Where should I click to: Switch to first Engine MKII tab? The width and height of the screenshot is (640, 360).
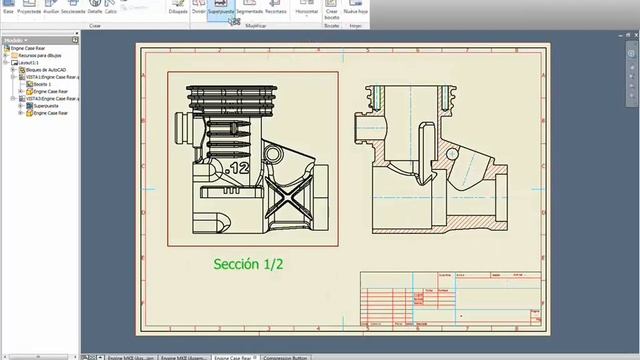coord(131,357)
